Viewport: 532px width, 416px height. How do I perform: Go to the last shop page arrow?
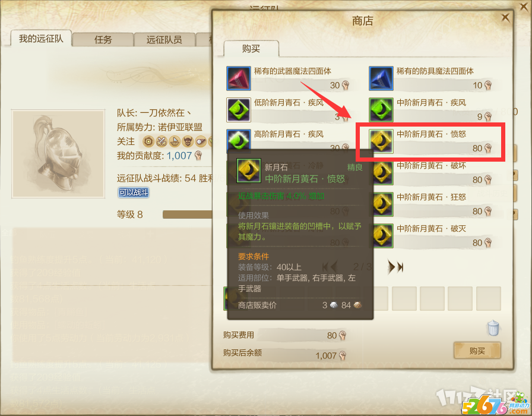click(x=395, y=267)
